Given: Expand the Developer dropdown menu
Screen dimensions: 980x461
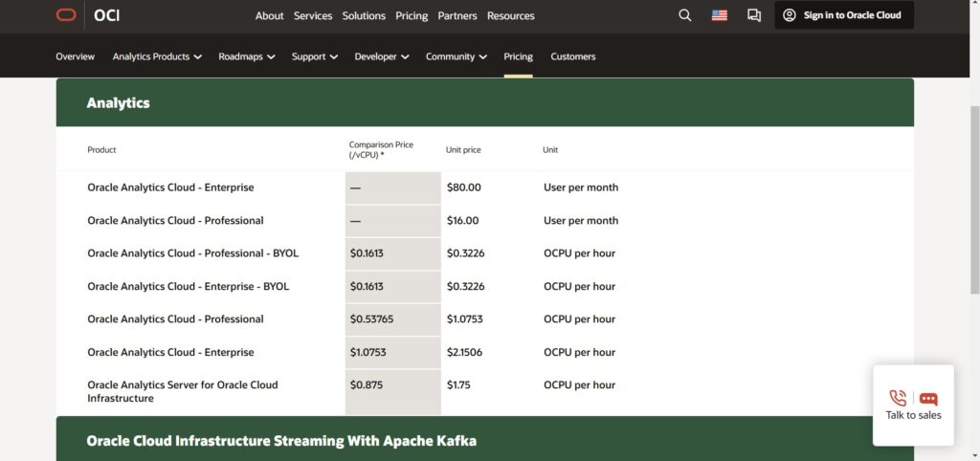Looking at the screenshot, I should point(381,56).
